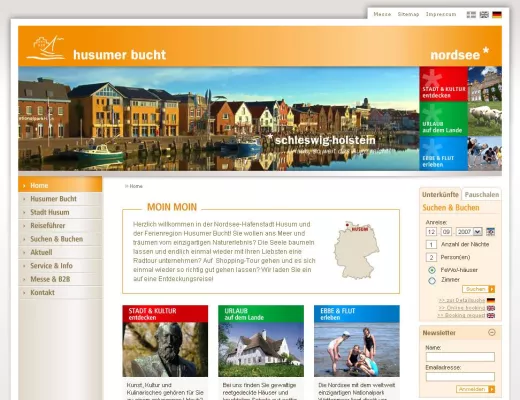Open Stadt Husum menu item

click(60, 212)
